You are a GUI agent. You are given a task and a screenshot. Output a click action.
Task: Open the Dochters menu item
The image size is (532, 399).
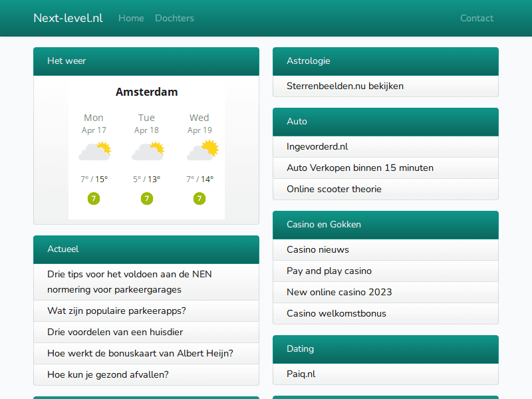tap(174, 18)
